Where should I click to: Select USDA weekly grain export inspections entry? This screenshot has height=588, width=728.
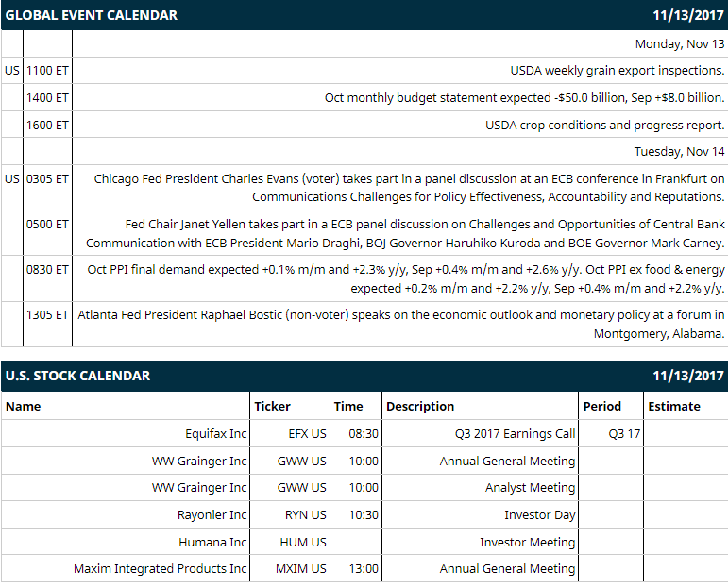point(617,71)
